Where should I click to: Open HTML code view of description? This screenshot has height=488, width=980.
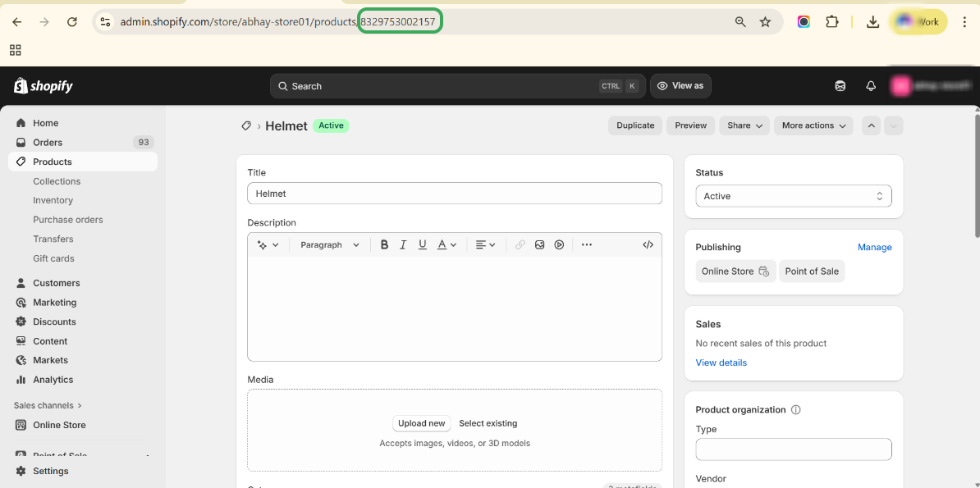click(x=648, y=244)
